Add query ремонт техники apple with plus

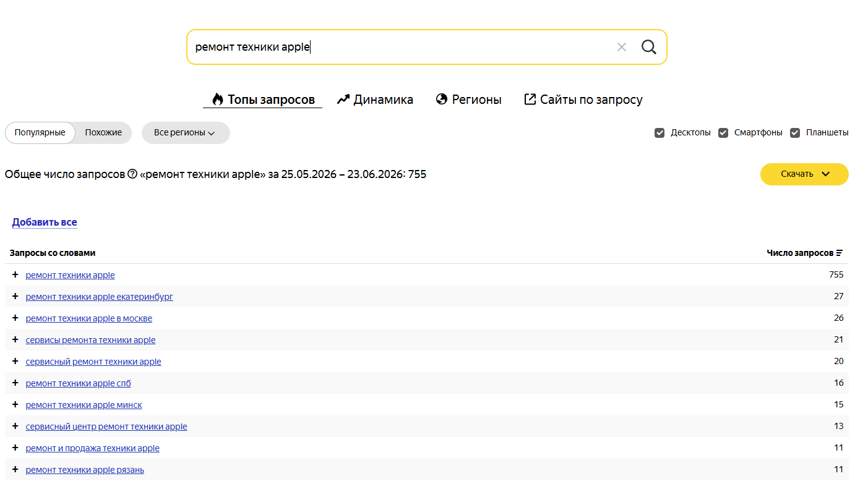click(x=15, y=274)
